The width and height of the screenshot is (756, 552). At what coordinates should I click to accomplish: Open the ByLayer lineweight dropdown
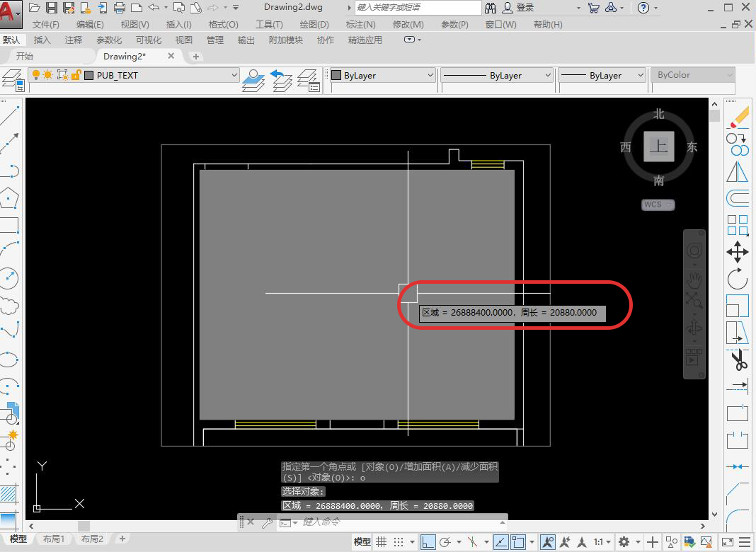coord(641,75)
